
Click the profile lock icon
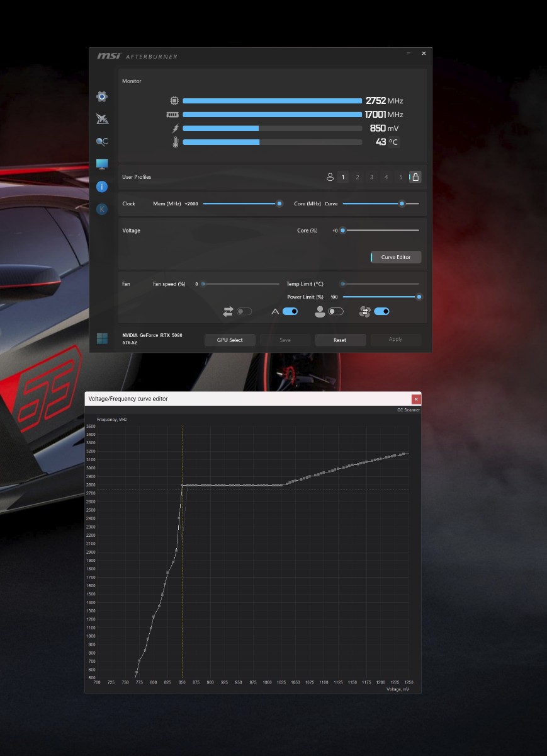[x=415, y=177]
